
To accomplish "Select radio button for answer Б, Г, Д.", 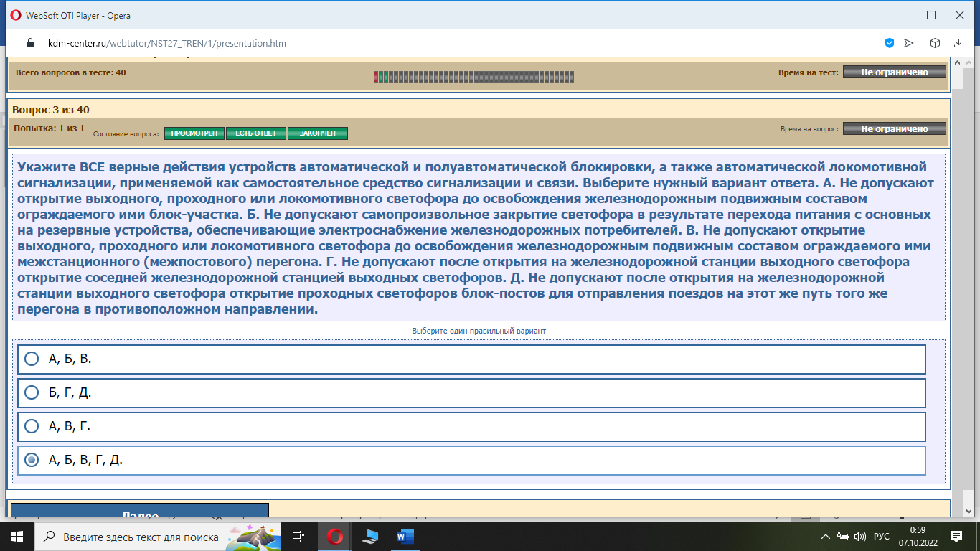I will (x=32, y=392).
